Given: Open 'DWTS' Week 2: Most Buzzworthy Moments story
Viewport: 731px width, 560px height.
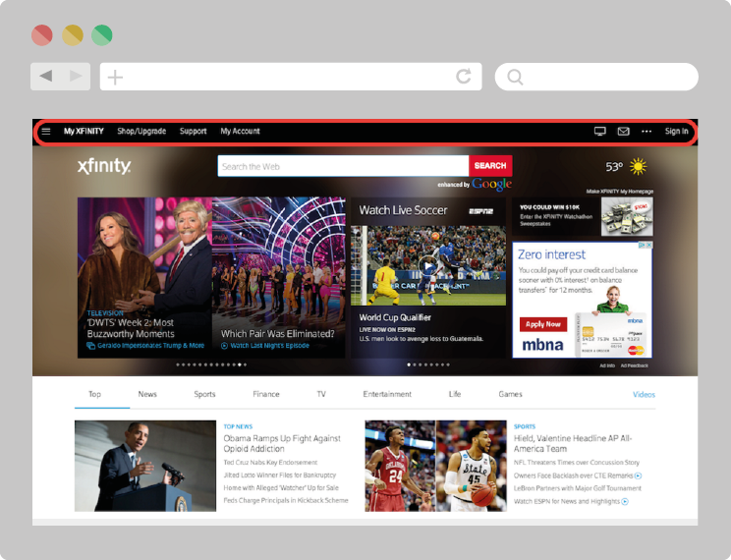Looking at the screenshot, I should (131, 328).
